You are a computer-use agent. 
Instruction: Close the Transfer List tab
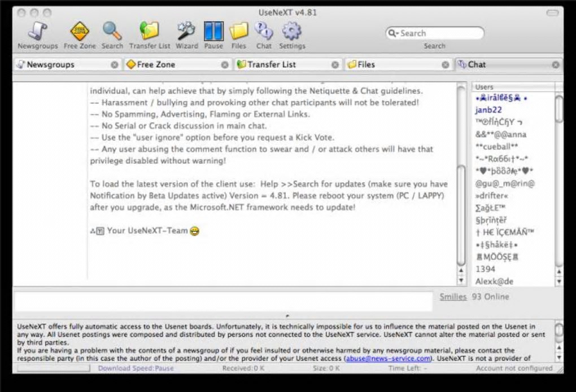point(335,65)
